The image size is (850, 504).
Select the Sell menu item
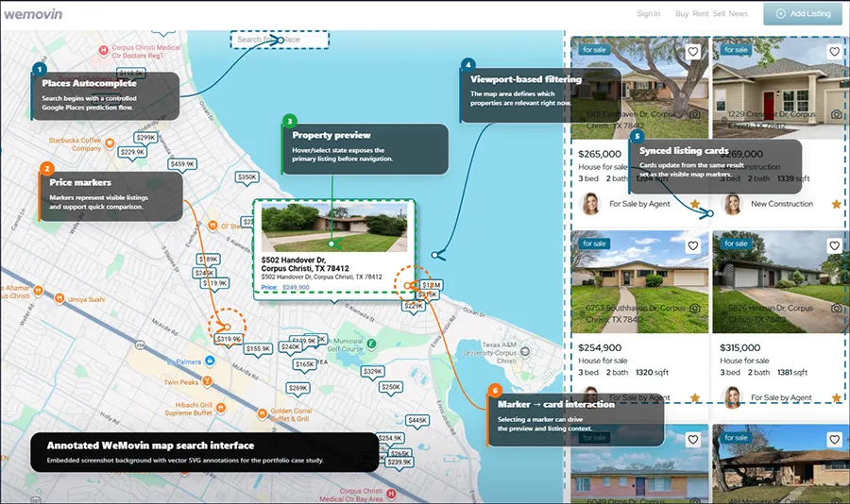(x=719, y=13)
